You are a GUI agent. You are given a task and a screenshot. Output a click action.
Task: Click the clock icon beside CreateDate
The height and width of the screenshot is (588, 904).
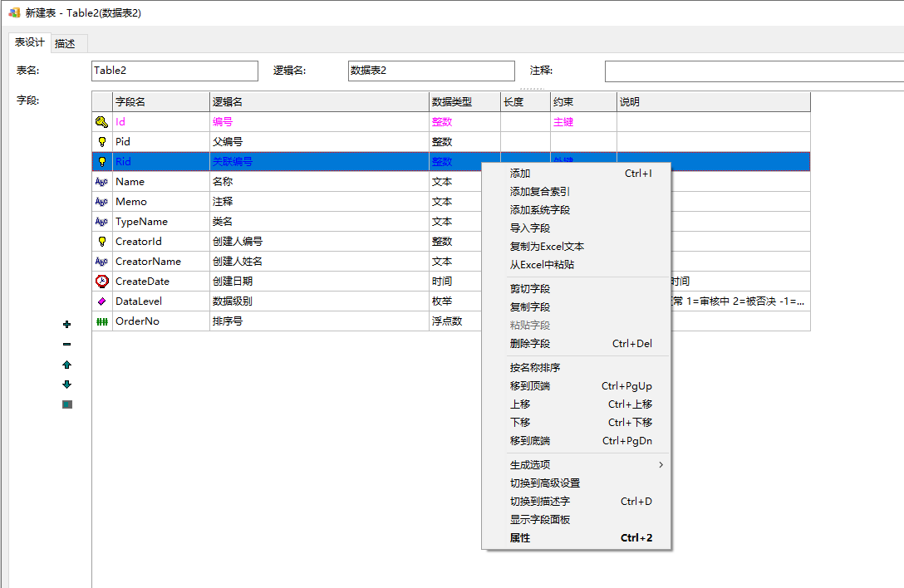tap(101, 282)
